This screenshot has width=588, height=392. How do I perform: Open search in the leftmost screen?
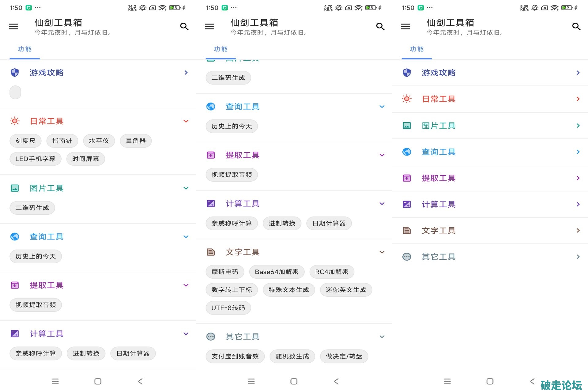coord(184,27)
